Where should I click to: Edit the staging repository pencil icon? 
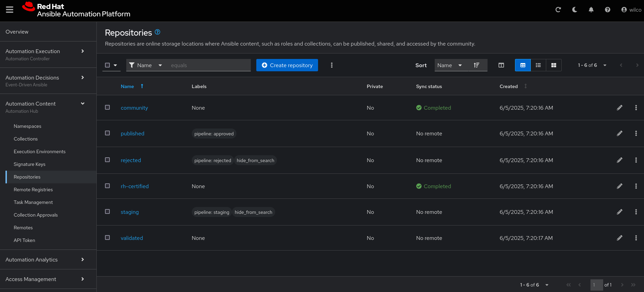[620, 212]
